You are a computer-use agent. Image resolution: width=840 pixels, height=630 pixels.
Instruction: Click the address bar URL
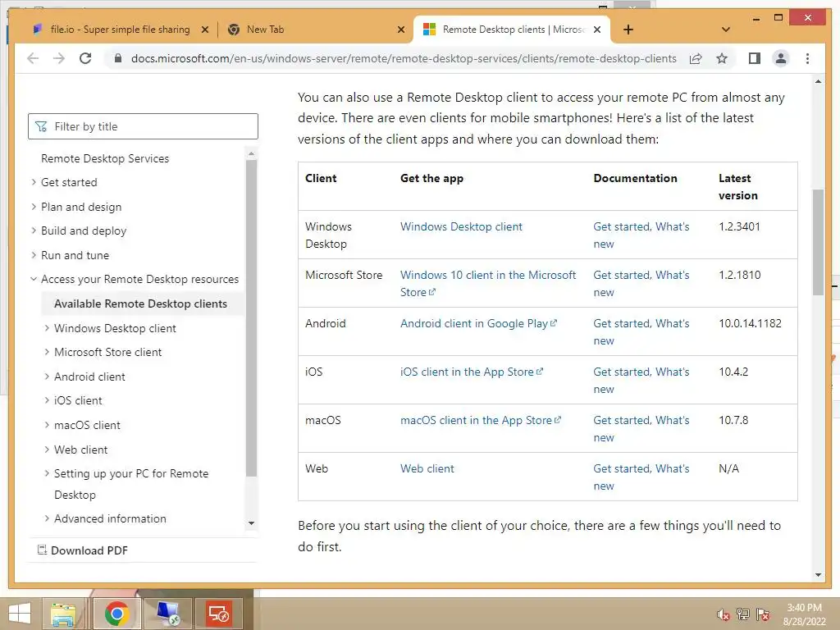(x=404, y=58)
